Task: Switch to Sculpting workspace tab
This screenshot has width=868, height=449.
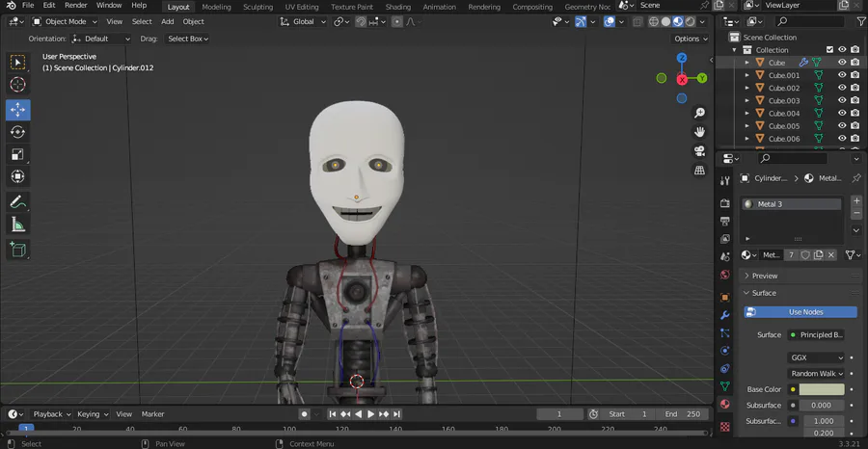Action: click(x=258, y=7)
